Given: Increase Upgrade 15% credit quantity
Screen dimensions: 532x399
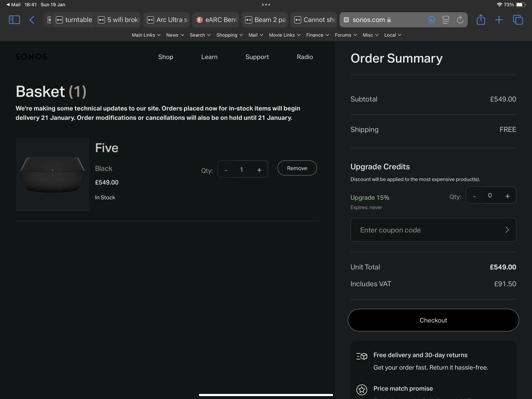Looking at the screenshot, I should click(507, 196).
